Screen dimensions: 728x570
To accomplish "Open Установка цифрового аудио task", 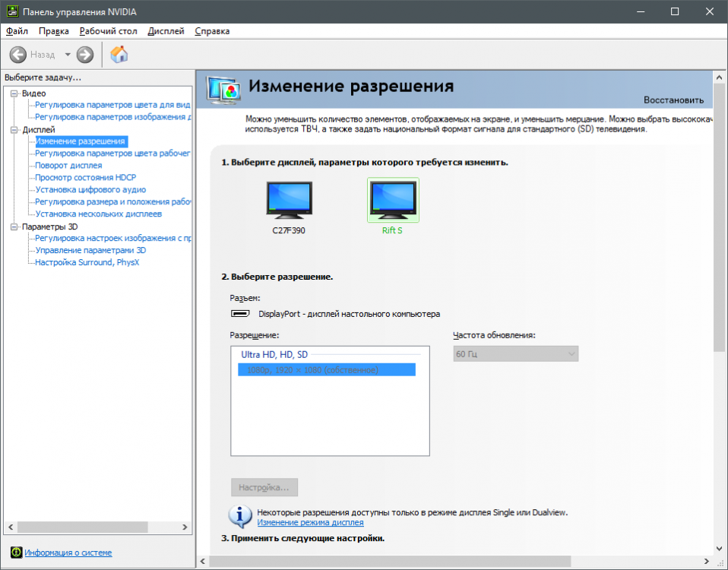I will coord(90,189).
